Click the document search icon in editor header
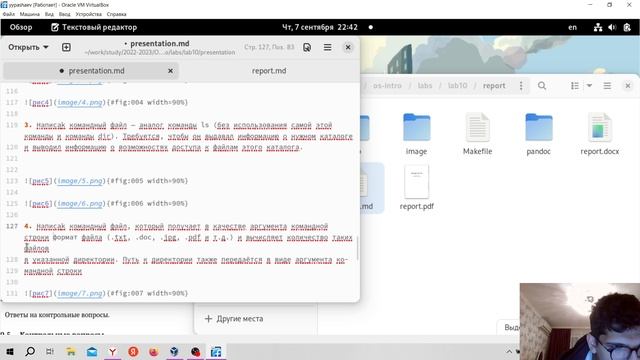The height and width of the screenshot is (360, 640). [307, 47]
